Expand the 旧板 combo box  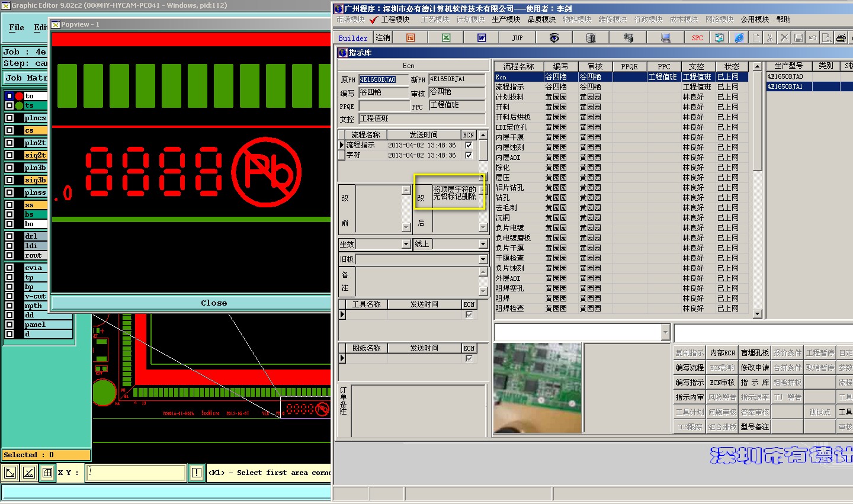[x=483, y=259]
